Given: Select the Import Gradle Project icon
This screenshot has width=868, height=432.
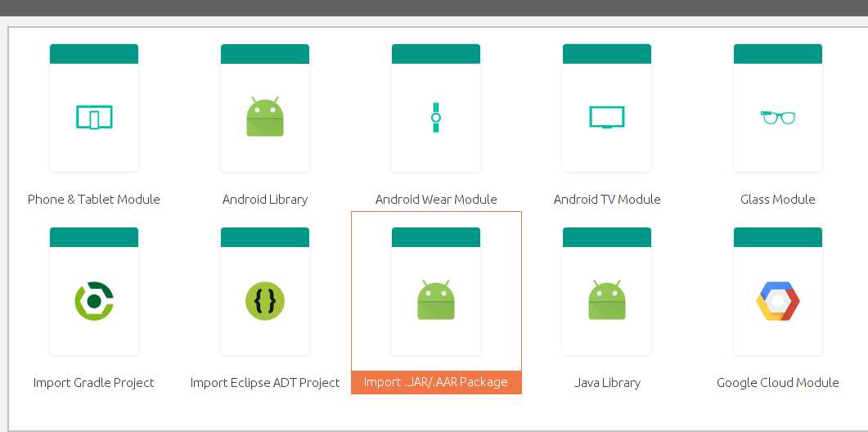Looking at the screenshot, I should tap(94, 301).
